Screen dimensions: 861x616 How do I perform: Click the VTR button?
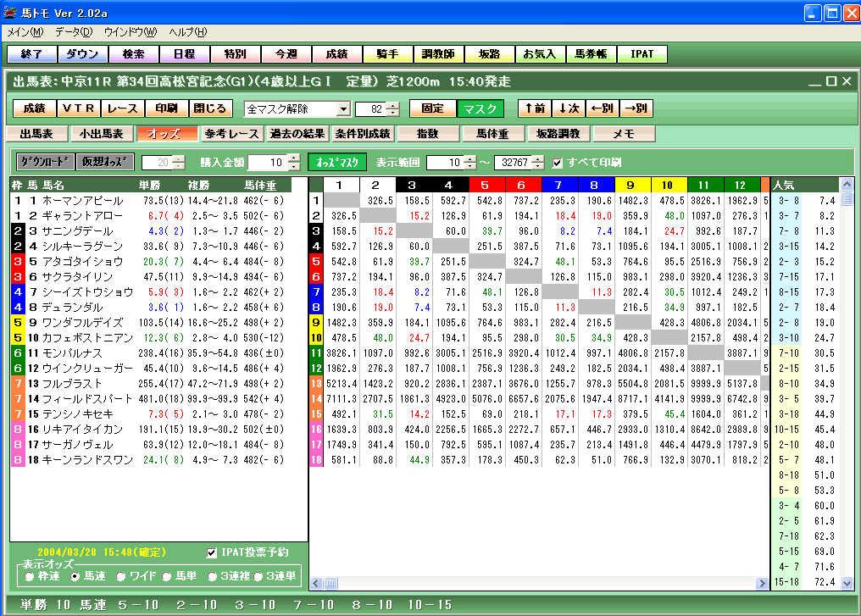coord(79,108)
